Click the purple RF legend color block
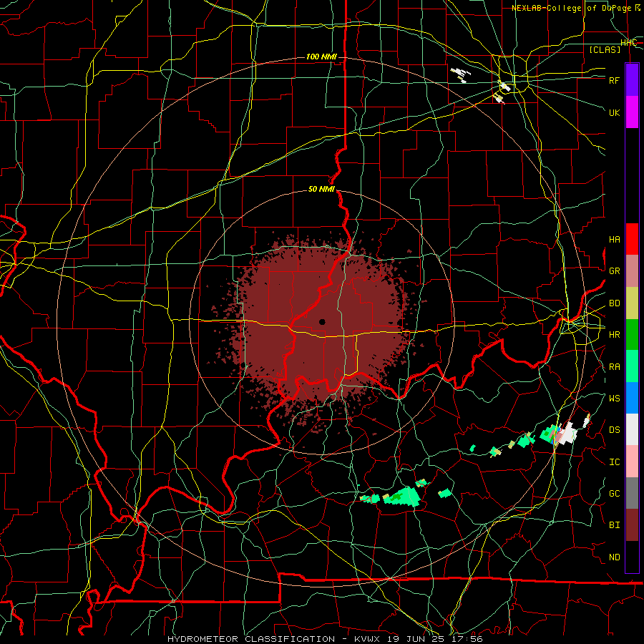Image resolution: width=644 pixels, height=644 pixels. (632, 80)
